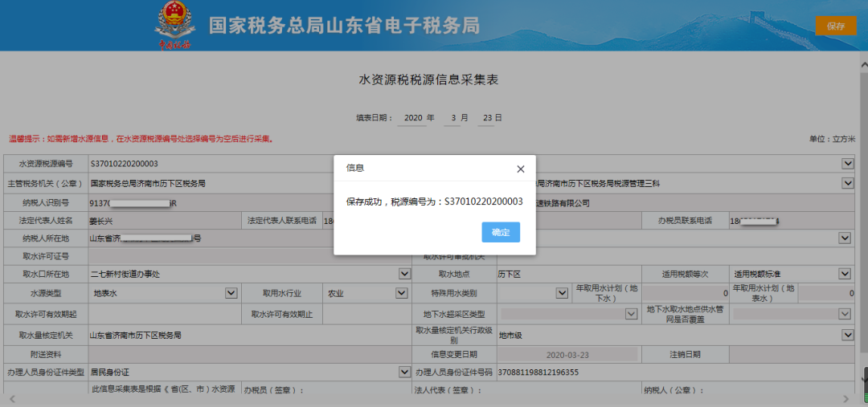Click the 取水量核定机关 input field
868x407 pixels.
pyautogui.click(x=250, y=335)
